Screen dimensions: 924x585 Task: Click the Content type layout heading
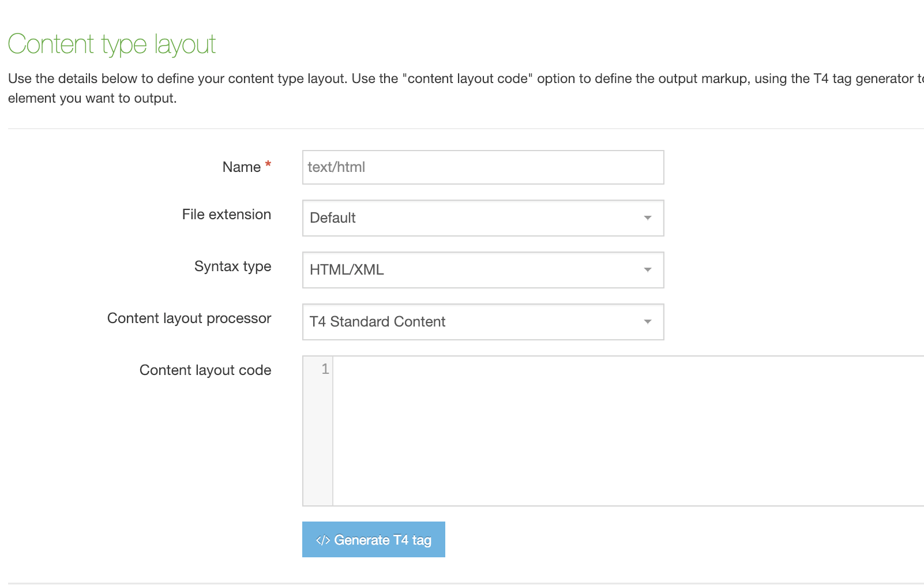pos(112,44)
